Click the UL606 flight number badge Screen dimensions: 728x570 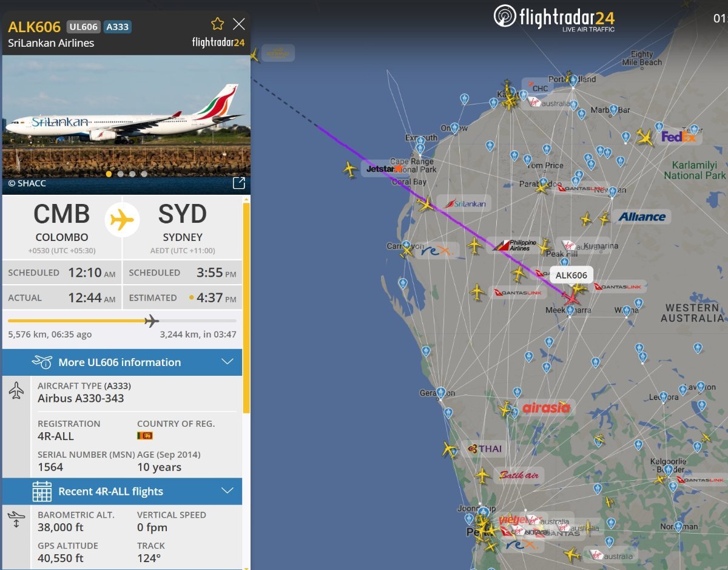click(83, 27)
